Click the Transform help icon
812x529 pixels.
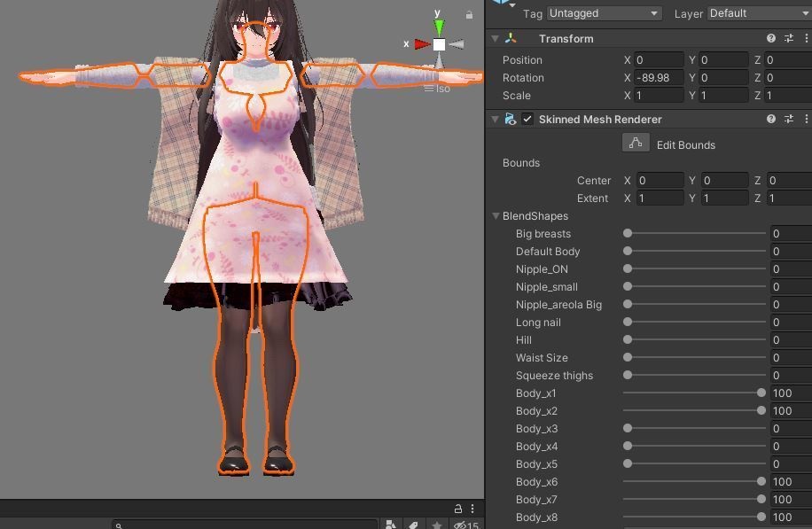click(x=770, y=38)
